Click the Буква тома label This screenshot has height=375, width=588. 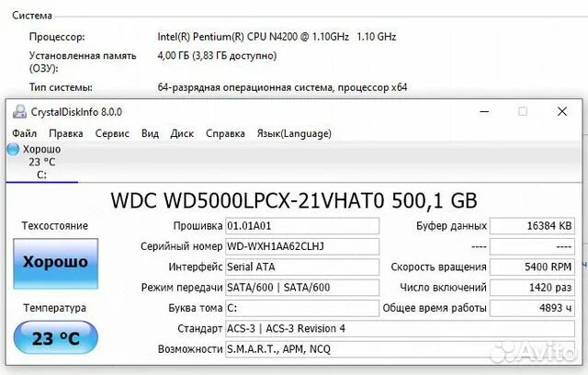[x=196, y=308]
